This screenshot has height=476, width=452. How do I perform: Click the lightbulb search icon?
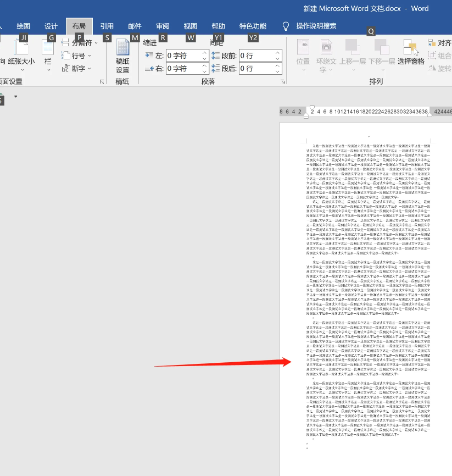pyautogui.click(x=286, y=26)
